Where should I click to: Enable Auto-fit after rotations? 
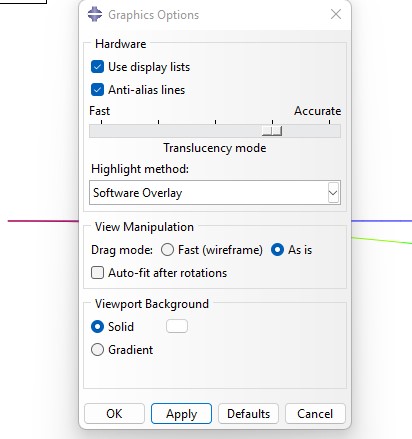pos(97,273)
